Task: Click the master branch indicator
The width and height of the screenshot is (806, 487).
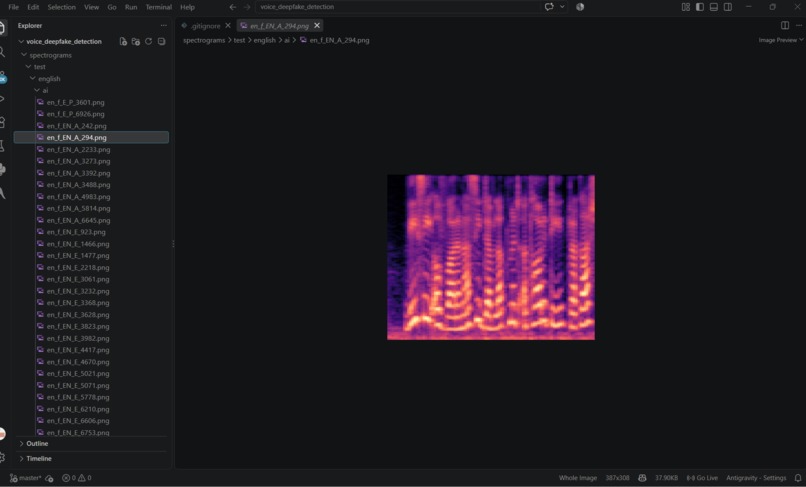Action: (x=26, y=478)
